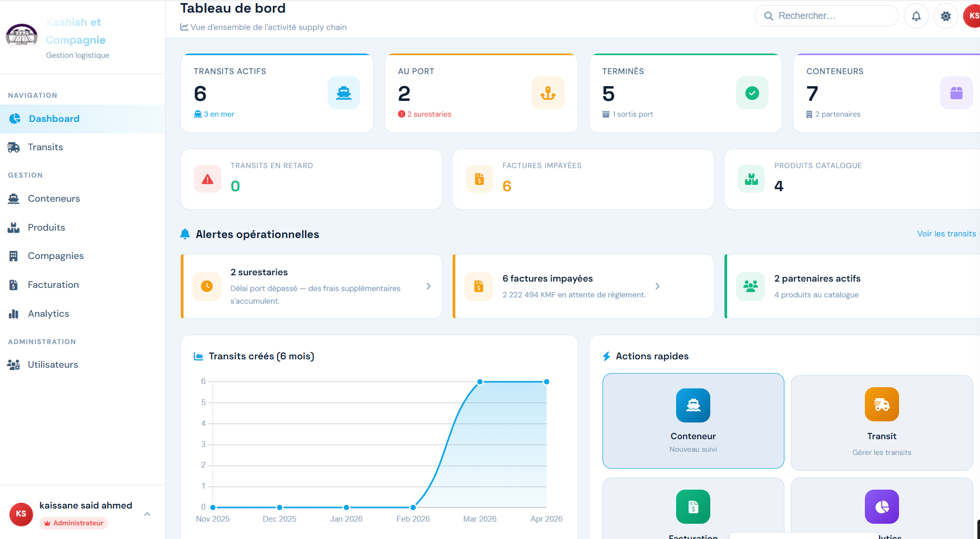
Task: Click the Transits actifs ship icon
Action: (x=344, y=93)
